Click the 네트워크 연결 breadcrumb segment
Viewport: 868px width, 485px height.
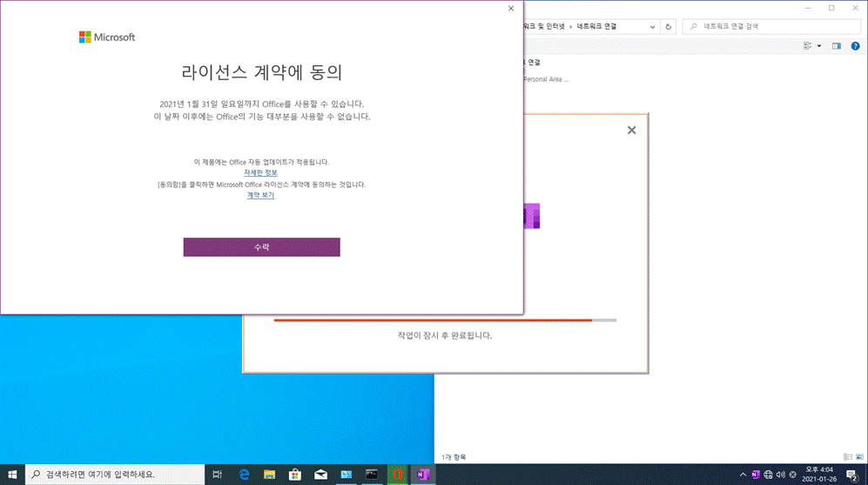pyautogui.click(x=596, y=27)
